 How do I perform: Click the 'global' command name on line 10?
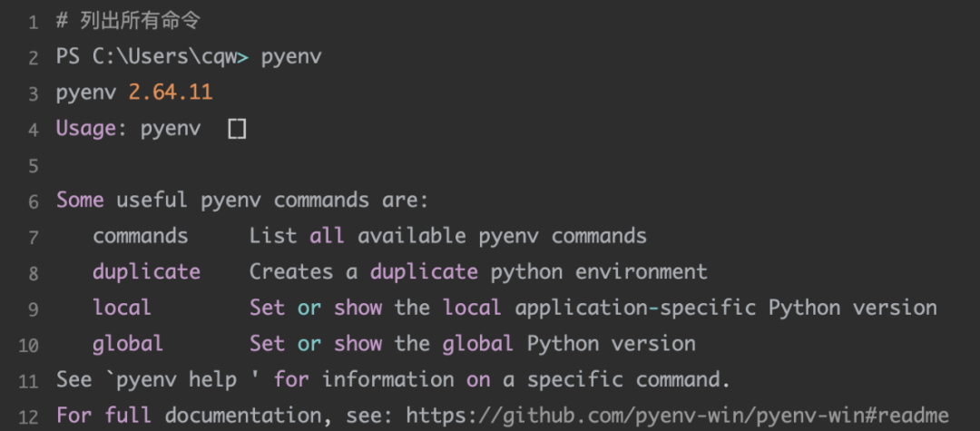[128, 344]
